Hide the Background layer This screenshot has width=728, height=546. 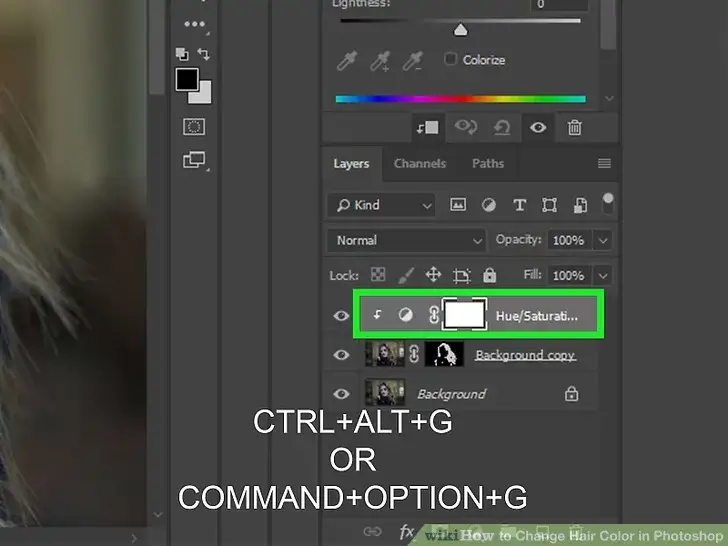point(341,394)
